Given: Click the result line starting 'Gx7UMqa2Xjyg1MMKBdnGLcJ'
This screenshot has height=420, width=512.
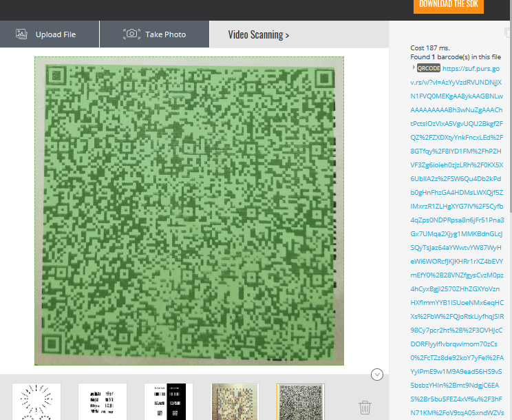Looking at the screenshot, I should (x=456, y=234).
